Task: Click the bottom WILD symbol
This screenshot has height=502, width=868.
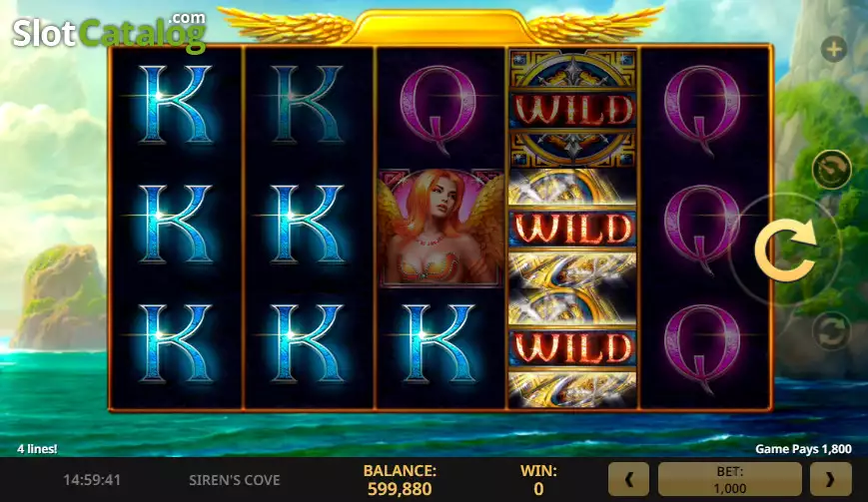Action: pyautogui.click(x=572, y=347)
